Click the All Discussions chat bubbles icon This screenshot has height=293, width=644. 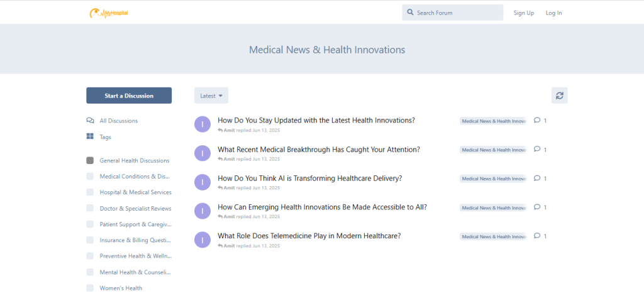pyautogui.click(x=90, y=121)
